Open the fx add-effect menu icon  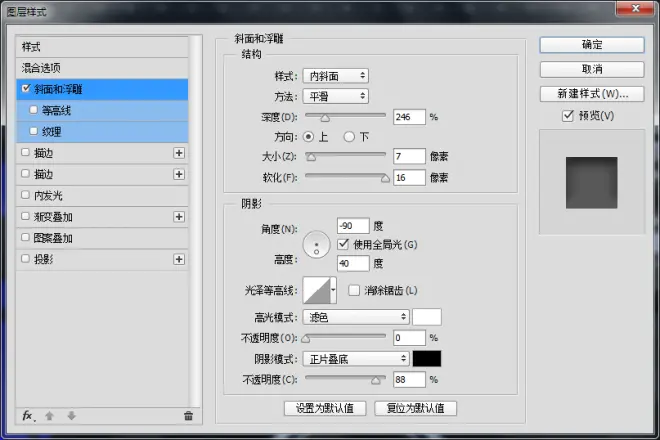coord(28,416)
